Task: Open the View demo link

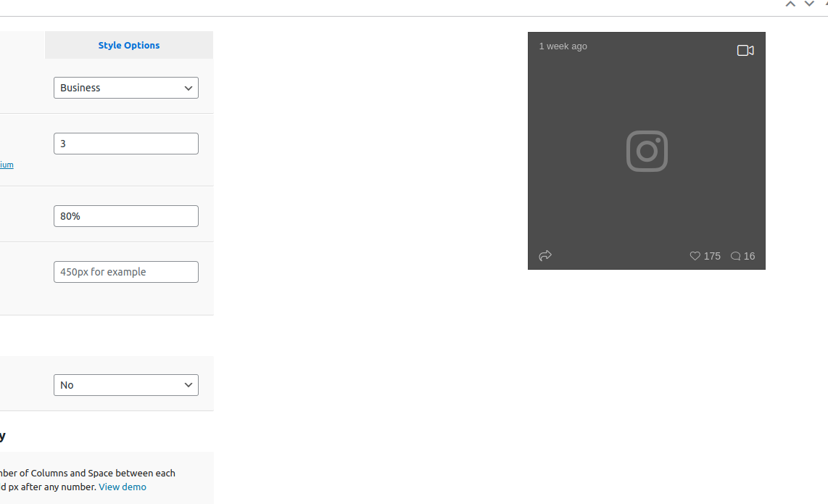Action: [x=123, y=487]
